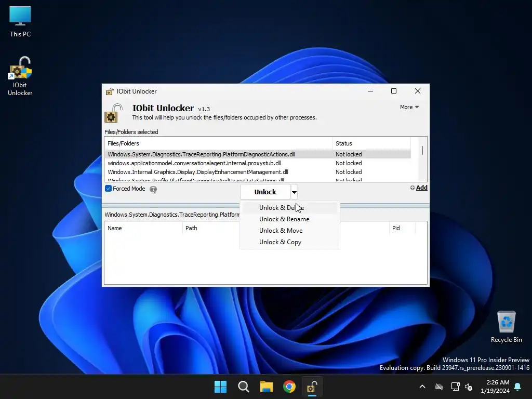Choose Unlock & Delete option
The width and height of the screenshot is (532, 399).
coord(290,208)
